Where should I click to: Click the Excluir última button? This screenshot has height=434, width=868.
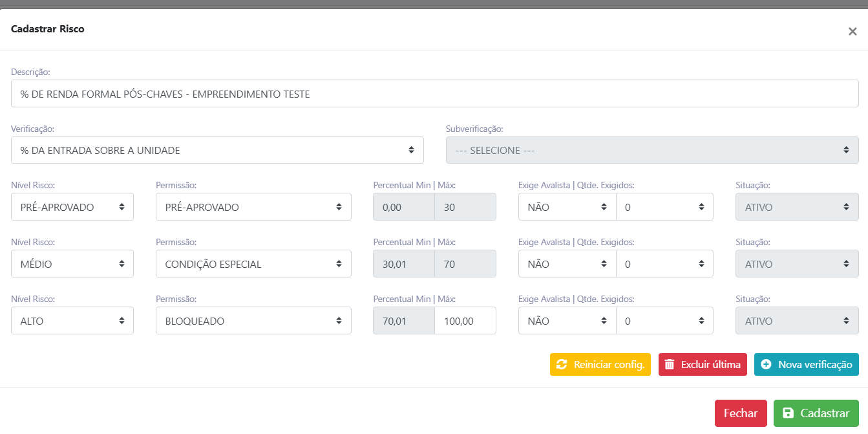point(703,364)
